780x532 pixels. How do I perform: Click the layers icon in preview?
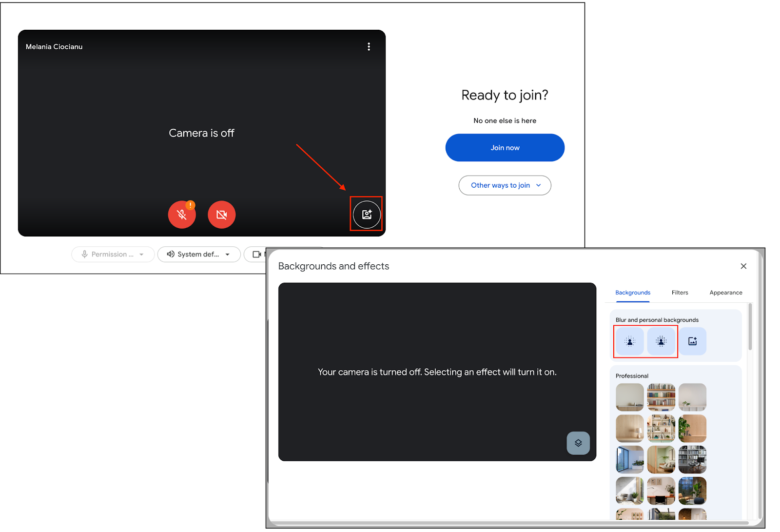pyautogui.click(x=578, y=443)
